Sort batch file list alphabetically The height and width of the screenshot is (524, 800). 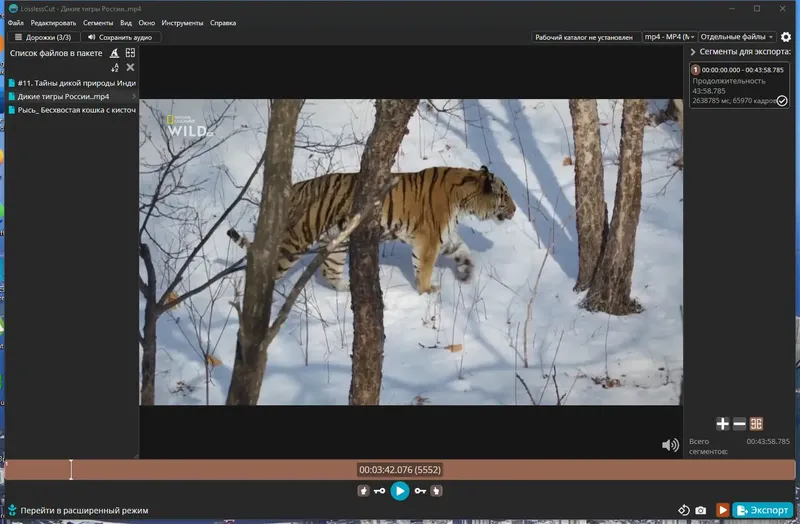point(114,67)
